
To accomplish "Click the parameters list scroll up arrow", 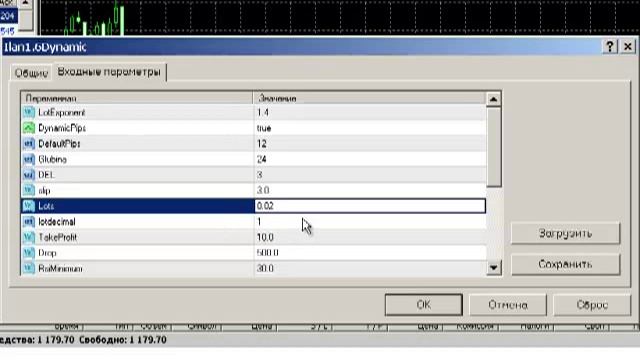I will coord(493,99).
